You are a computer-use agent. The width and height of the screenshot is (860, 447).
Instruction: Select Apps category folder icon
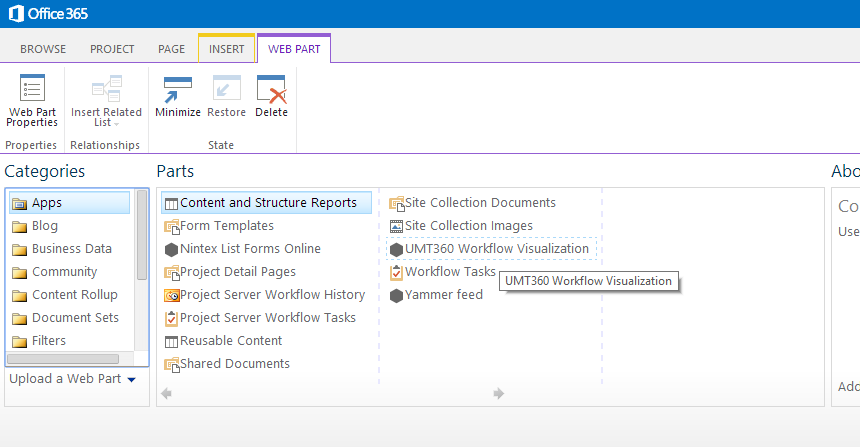pos(20,204)
